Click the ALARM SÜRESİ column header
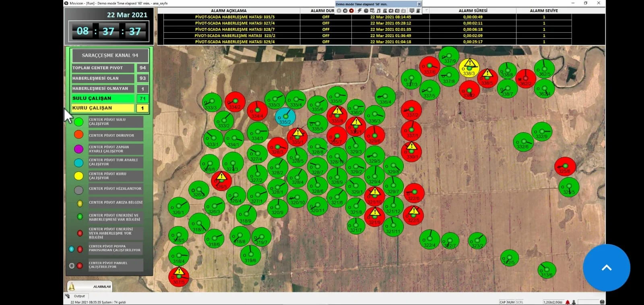Viewport: 644px width, 305px height. 473,11
